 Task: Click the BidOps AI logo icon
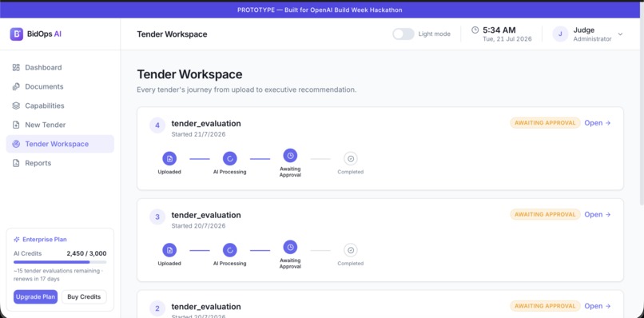[x=17, y=34]
